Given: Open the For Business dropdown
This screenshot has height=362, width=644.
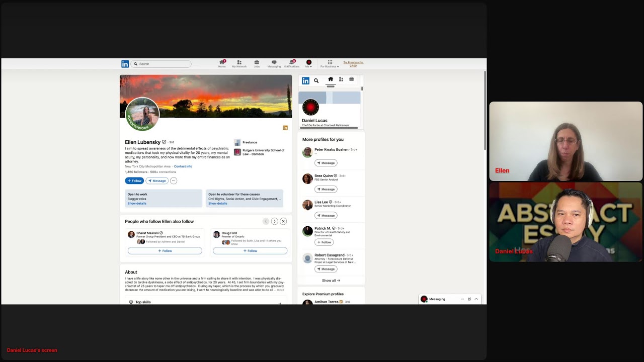Looking at the screenshot, I should pyautogui.click(x=330, y=64).
